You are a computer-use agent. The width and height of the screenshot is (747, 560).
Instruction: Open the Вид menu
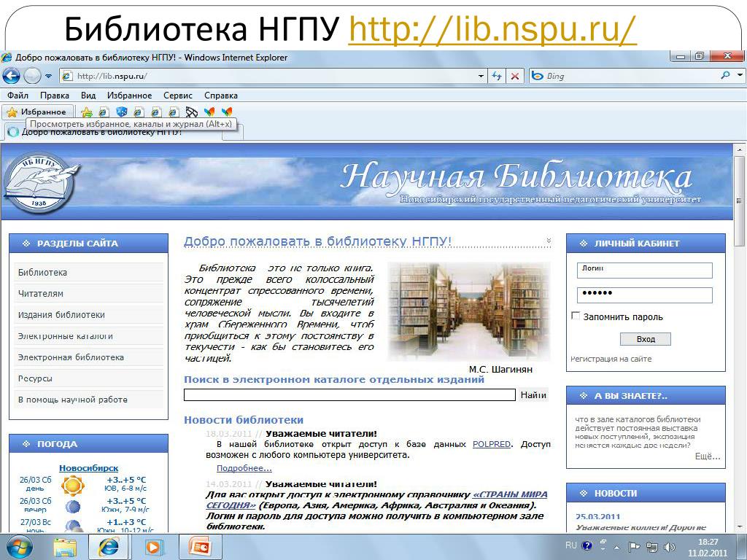point(88,96)
